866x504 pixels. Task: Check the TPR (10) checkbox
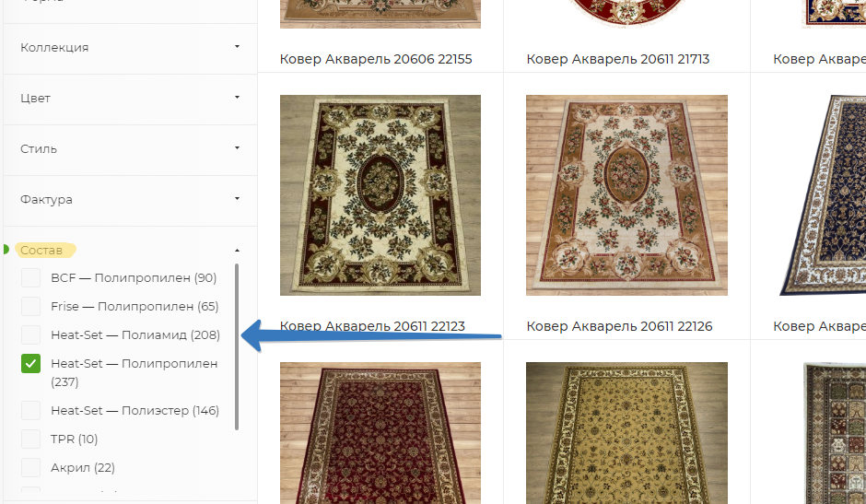tap(31, 439)
